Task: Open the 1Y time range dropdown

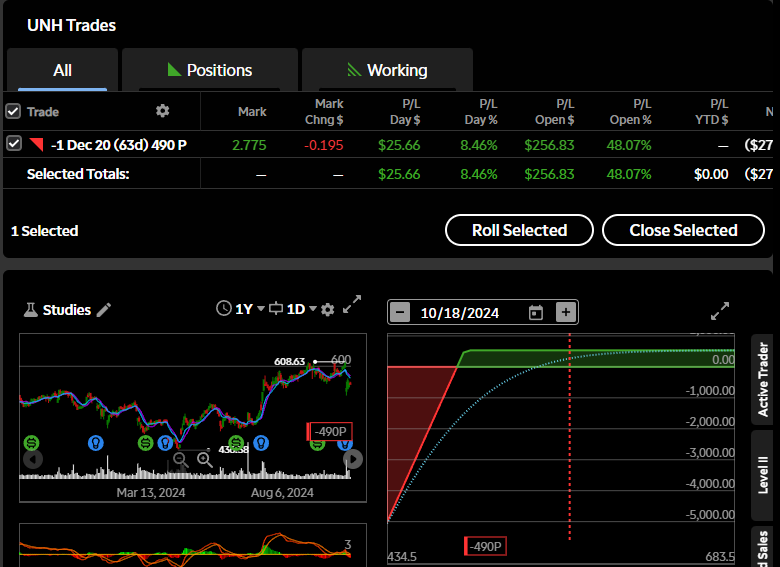Action: [250, 309]
